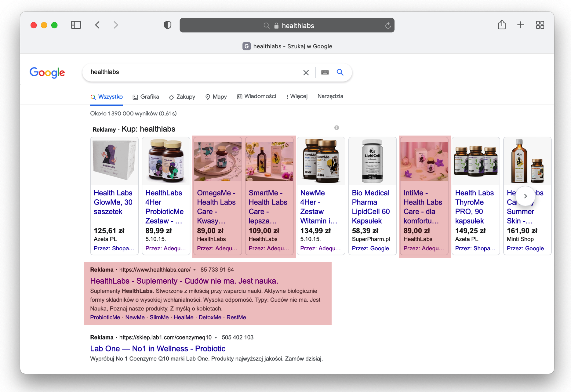Click Około 1 390 000 wyników text

[x=133, y=114]
